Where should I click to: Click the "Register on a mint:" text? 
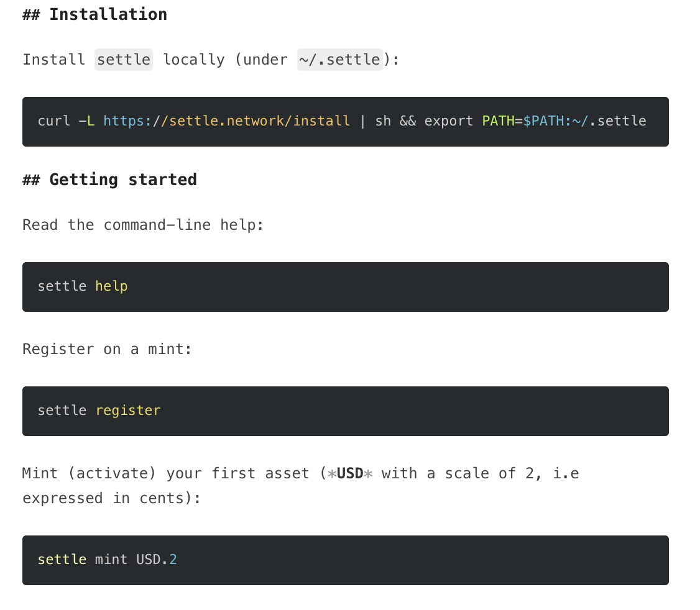[x=107, y=349]
